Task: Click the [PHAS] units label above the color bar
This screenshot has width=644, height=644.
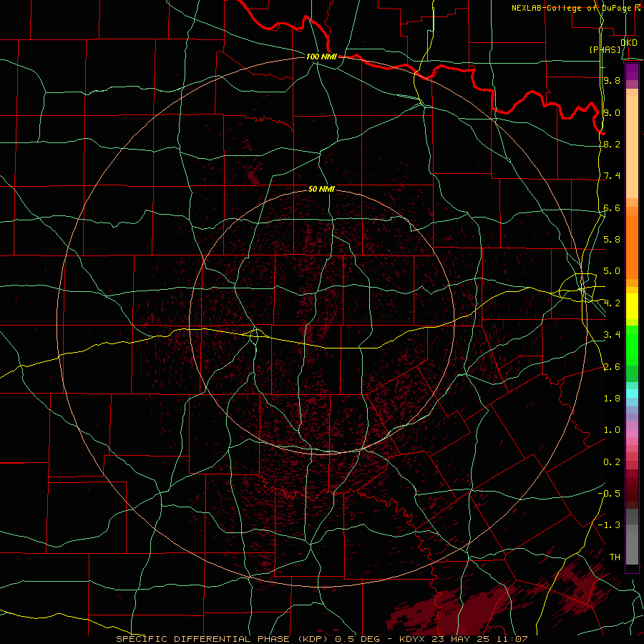Action: coord(605,49)
